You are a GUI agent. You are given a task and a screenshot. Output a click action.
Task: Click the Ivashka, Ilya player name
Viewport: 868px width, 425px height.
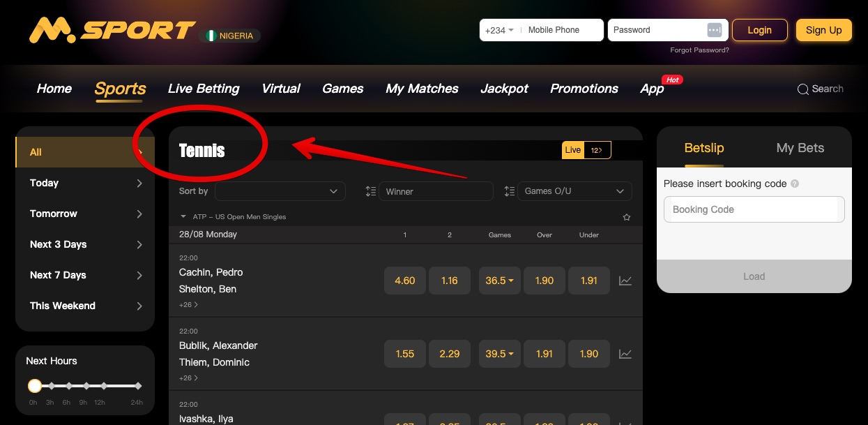coord(206,419)
